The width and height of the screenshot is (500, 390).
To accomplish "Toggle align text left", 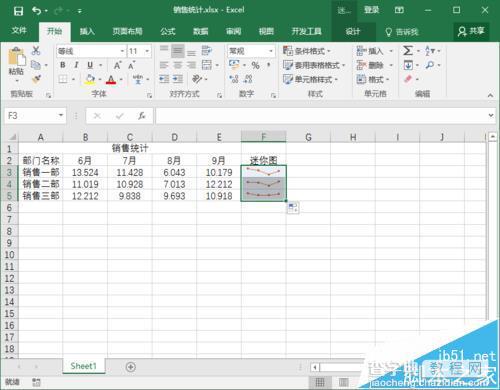I will tap(164, 65).
